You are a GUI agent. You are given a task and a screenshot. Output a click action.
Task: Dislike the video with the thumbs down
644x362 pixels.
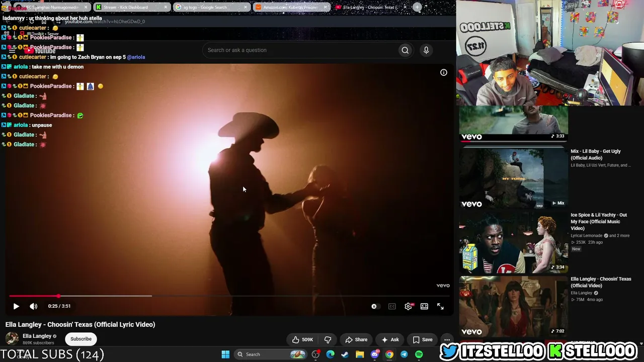pyautogui.click(x=328, y=340)
